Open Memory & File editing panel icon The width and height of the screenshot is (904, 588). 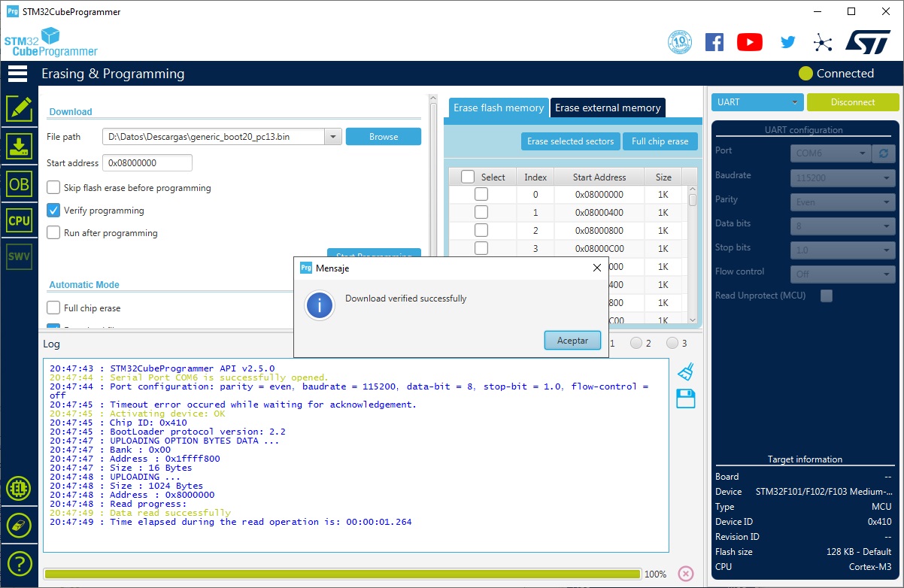coord(19,109)
